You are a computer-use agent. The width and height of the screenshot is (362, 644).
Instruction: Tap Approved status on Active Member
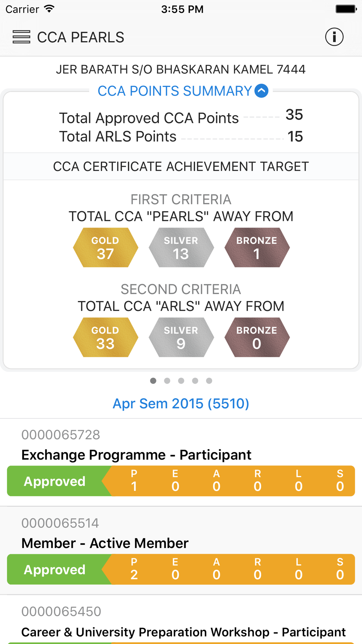tap(55, 569)
